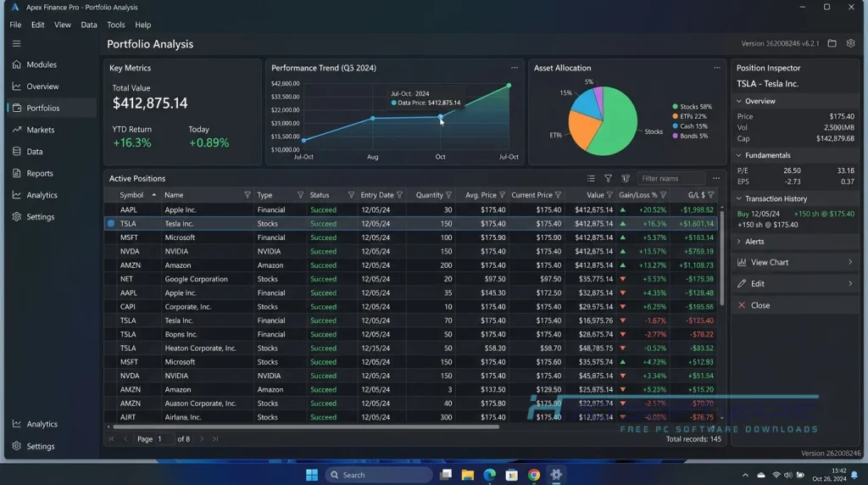Open the Help menu
Image resolution: width=868 pixels, height=485 pixels.
tap(142, 25)
